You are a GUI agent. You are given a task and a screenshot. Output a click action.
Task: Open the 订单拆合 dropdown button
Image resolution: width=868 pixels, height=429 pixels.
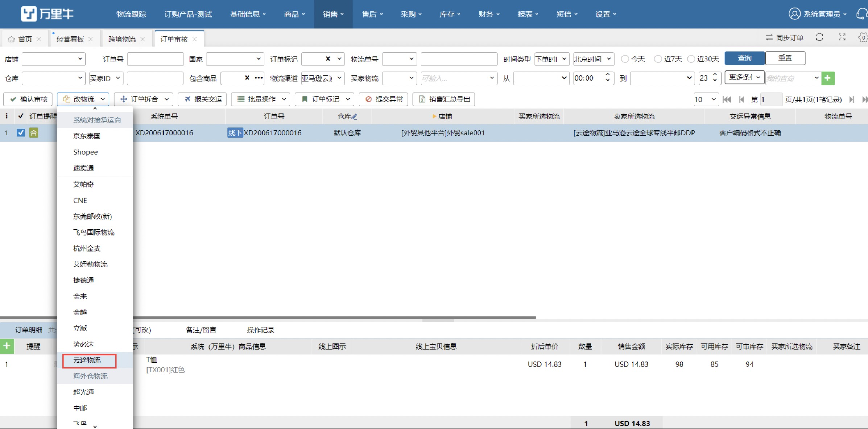(144, 99)
